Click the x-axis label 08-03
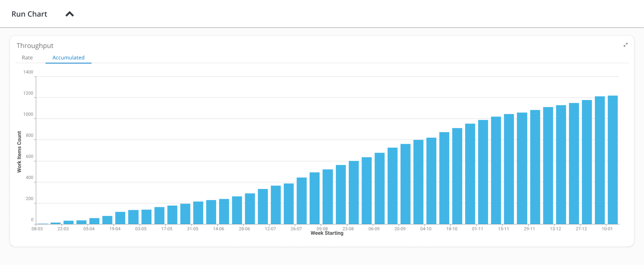Viewport: 644px width, 265px height. [x=37, y=229]
